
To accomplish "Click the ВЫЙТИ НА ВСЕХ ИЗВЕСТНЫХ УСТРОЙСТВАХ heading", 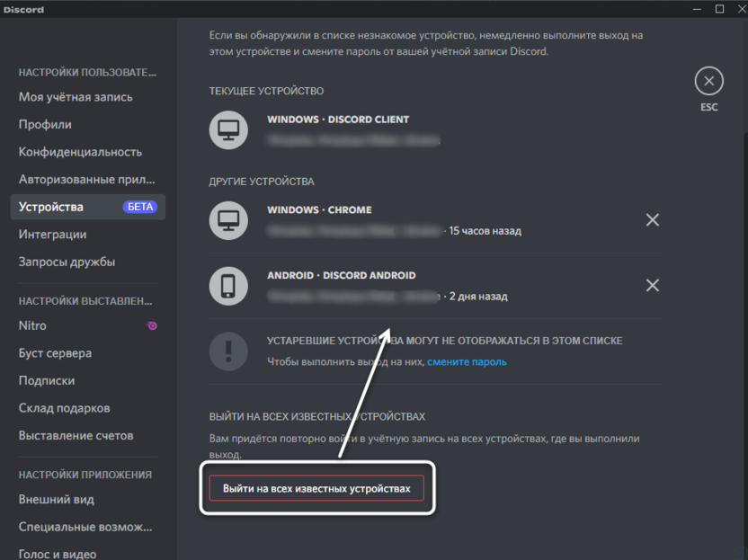I will coord(316,416).
